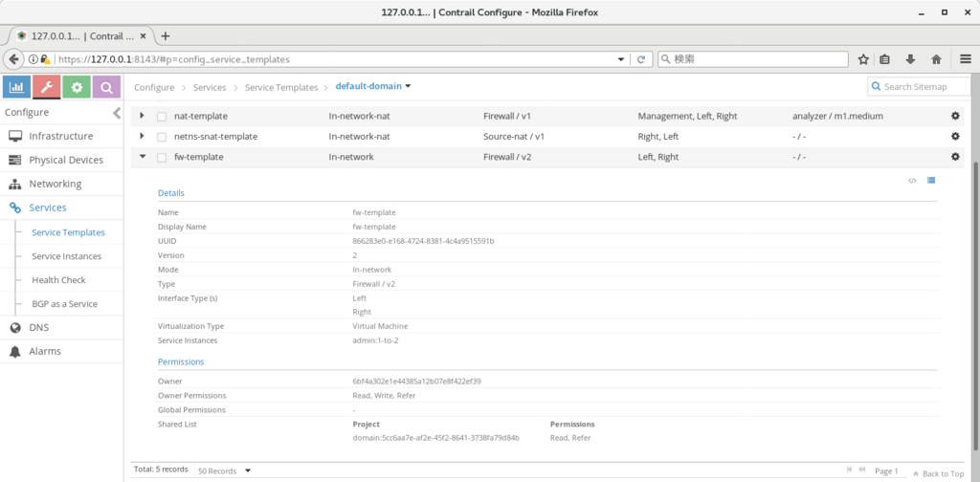Image resolution: width=980 pixels, height=482 pixels.
Task: Click the Page 1 indicator
Action: 886,471
